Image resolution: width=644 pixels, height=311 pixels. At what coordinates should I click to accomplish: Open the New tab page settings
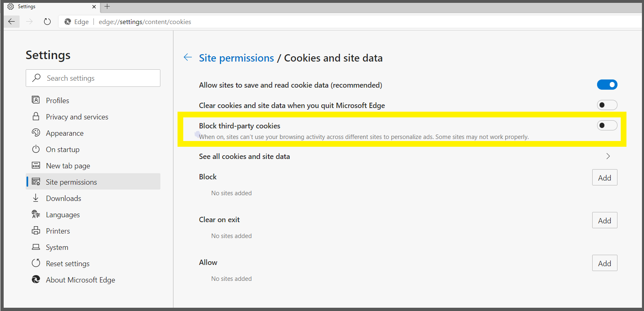pyautogui.click(x=93, y=165)
